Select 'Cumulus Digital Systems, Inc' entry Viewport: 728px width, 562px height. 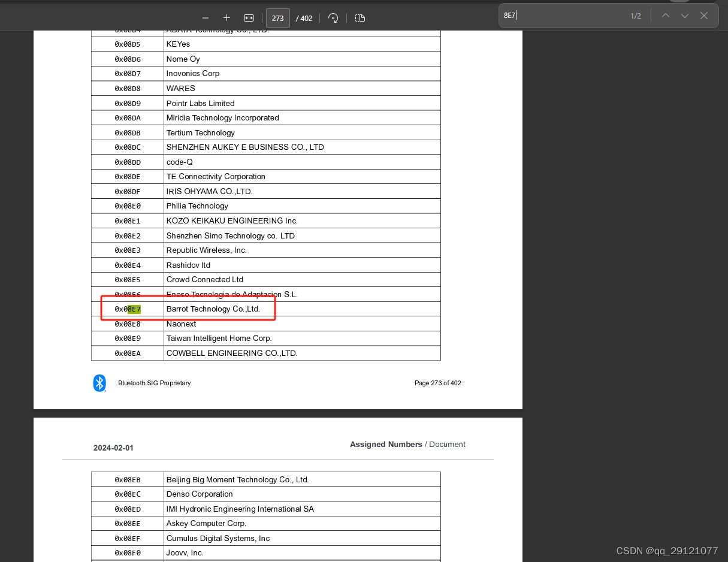click(x=218, y=539)
